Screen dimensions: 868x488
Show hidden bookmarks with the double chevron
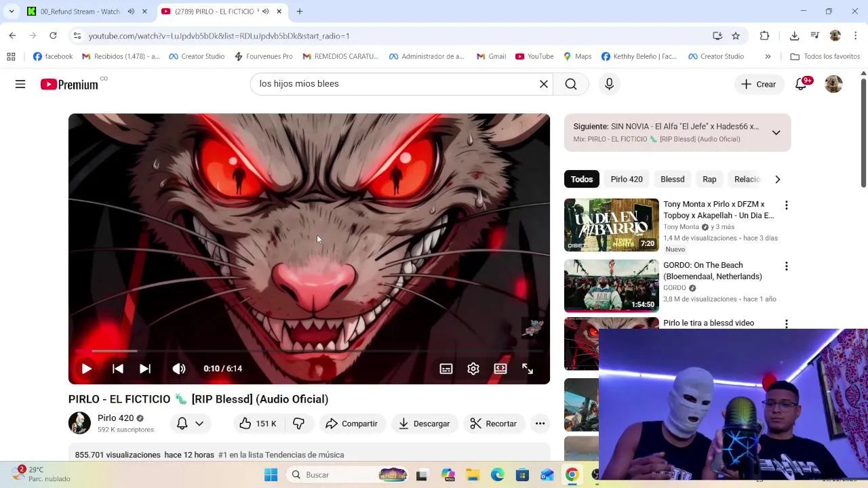click(x=768, y=56)
